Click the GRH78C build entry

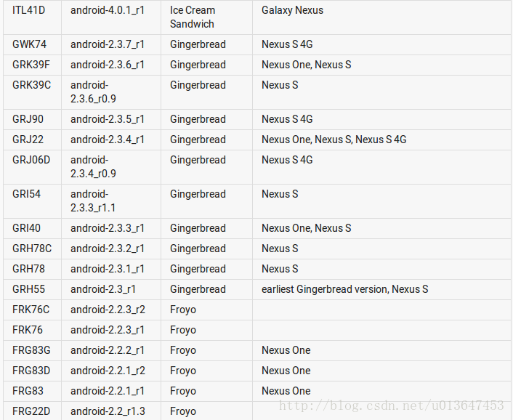click(32, 249)
